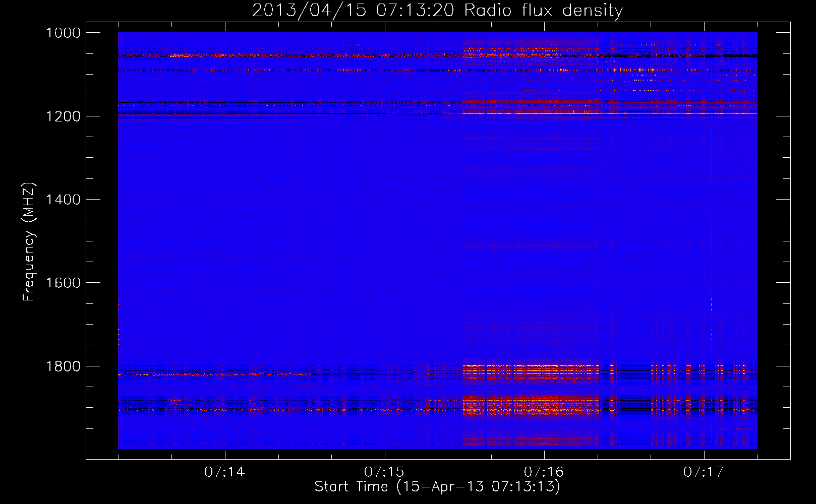
Task: Click the plot title "2013/04/15 07:13:20 Radio flux density"
Action: click(437, 10)
